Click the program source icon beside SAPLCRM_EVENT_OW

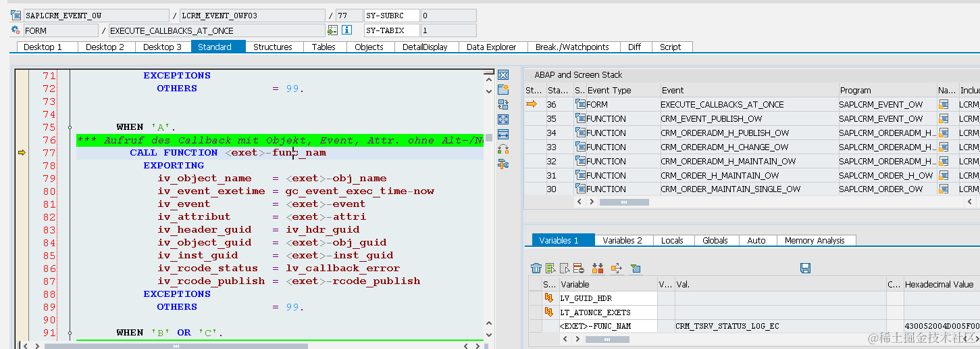(16, 15)
